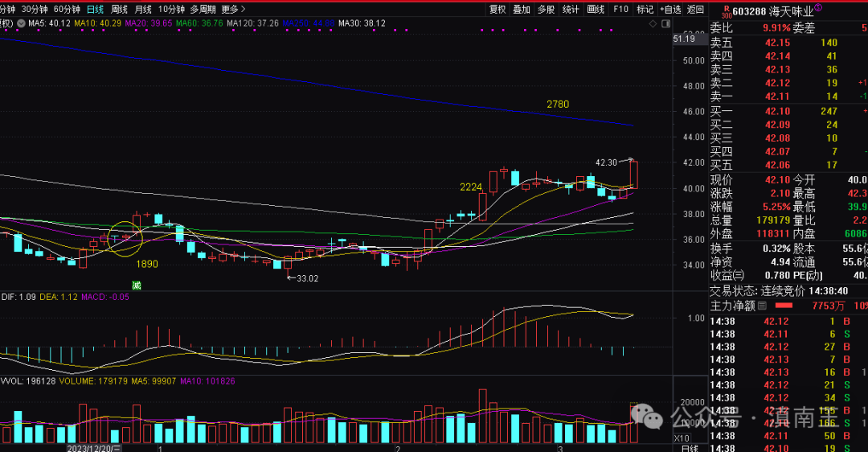
Task: Select the 周线 weekly chart tab
Action: point(119,10)
